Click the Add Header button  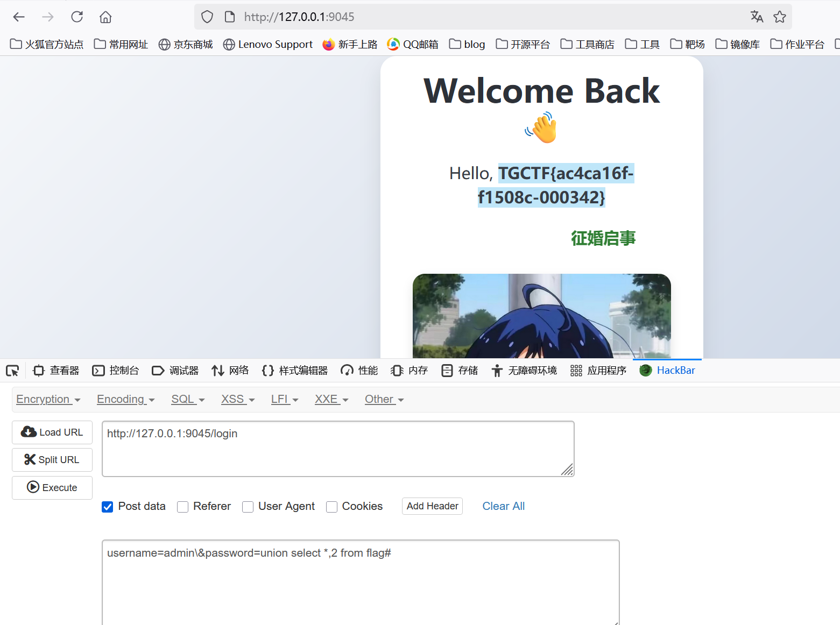pyautogui.click(x=432, y=506)
